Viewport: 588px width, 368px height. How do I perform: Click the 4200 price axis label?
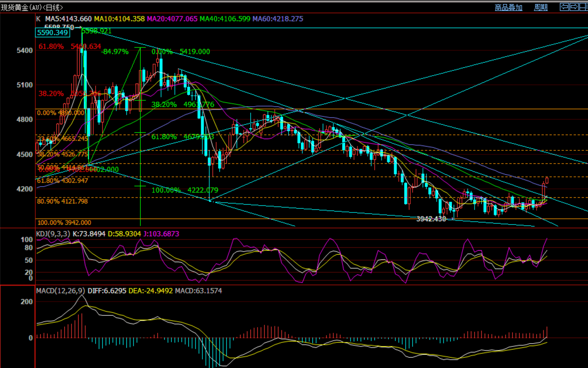coord(24,189)
